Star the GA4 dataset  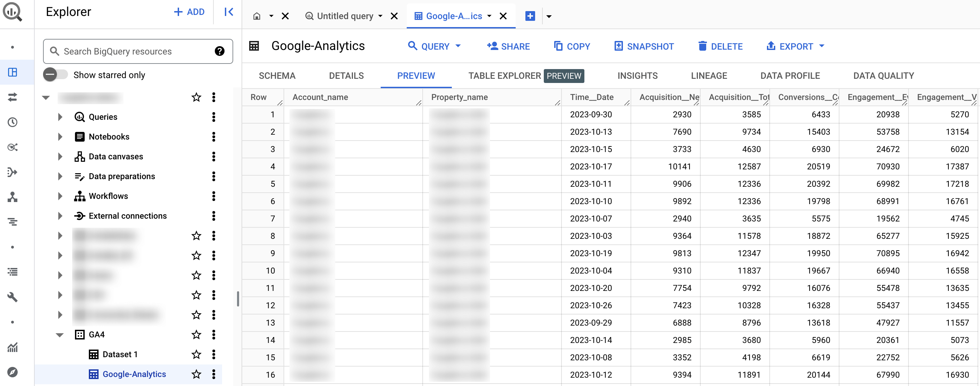[x=196, y=335]
